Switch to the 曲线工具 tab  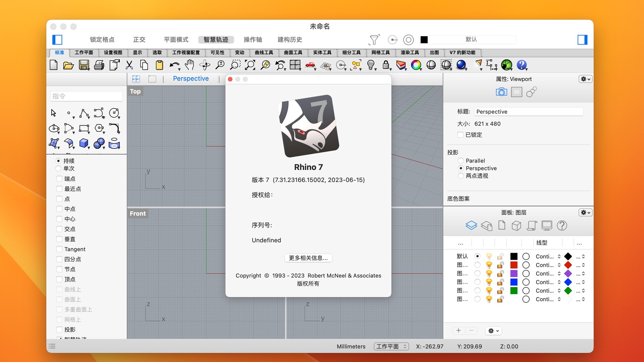264,53
